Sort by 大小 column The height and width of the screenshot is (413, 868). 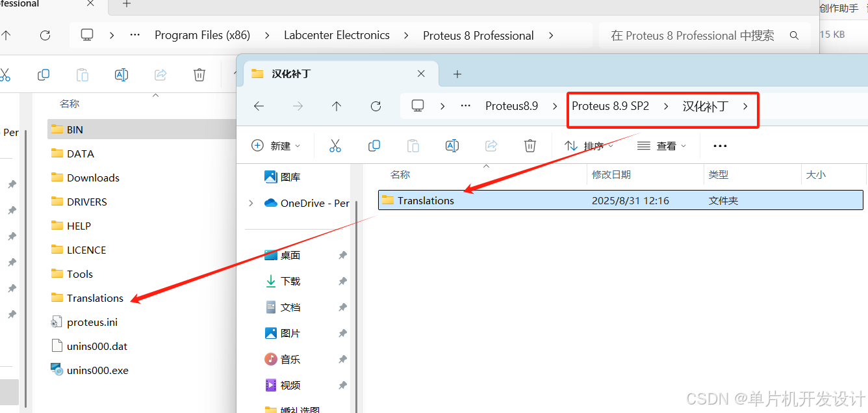816,174
